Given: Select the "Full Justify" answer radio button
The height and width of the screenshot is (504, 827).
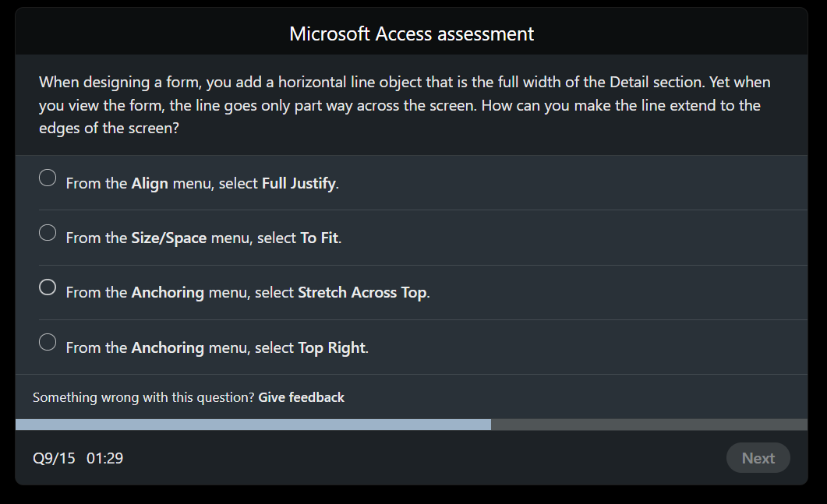Looking at the screenshot, I should (47, 178).
